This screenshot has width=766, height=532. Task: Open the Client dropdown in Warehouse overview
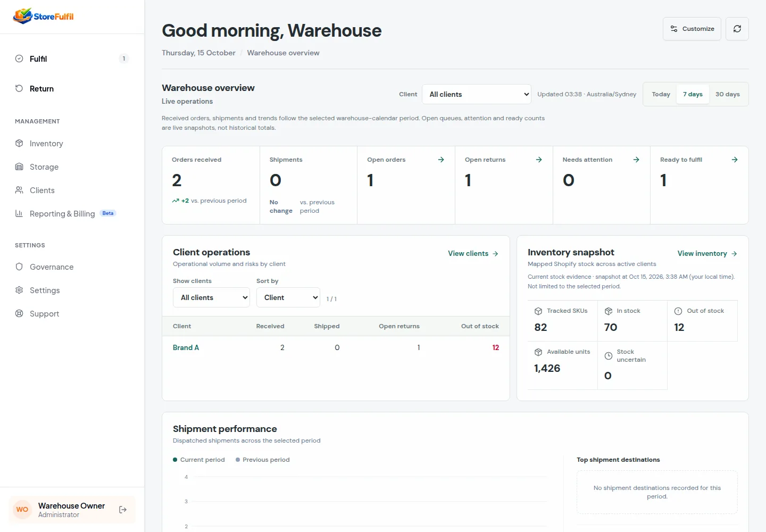pyautogui.click(x=477, y=94)
